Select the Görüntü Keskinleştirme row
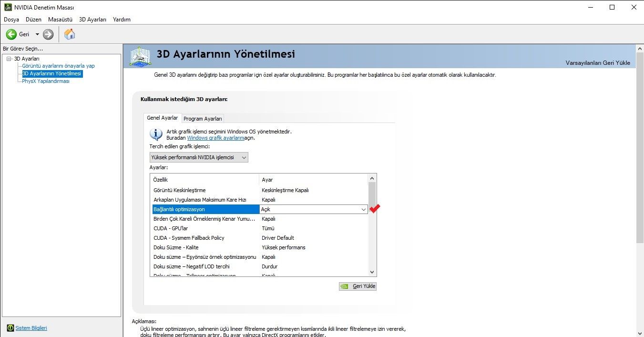 [260, 190]
